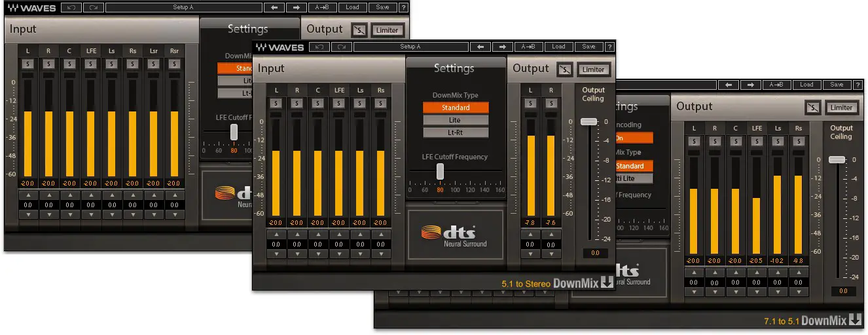Open help in the 7.1 to 5.1 window
Screen dimensions: 868x335
tap(858, 85)
